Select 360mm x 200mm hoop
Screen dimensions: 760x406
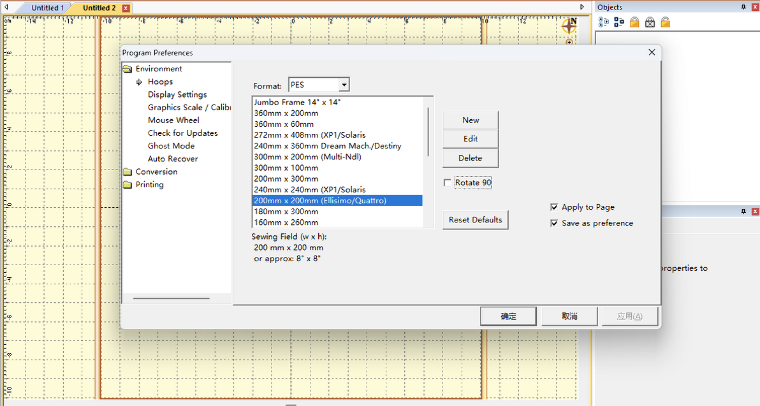pos(337,113)
